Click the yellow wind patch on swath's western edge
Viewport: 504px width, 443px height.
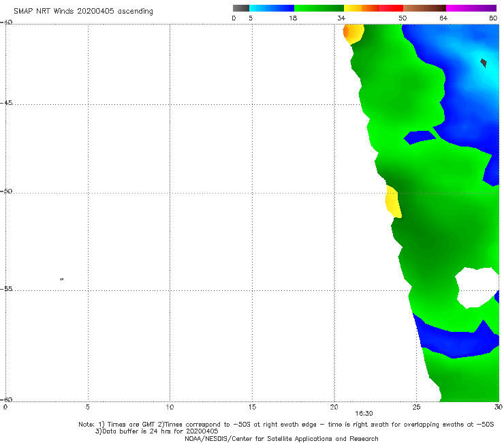pos(393,202)
